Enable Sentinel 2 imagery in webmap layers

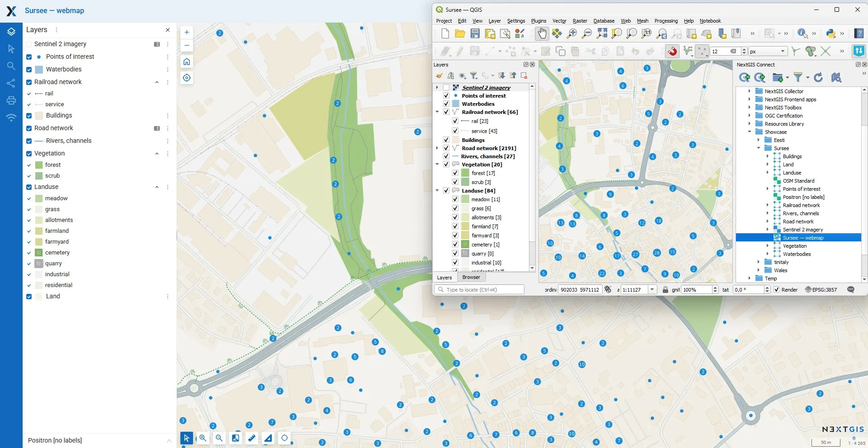29,44
